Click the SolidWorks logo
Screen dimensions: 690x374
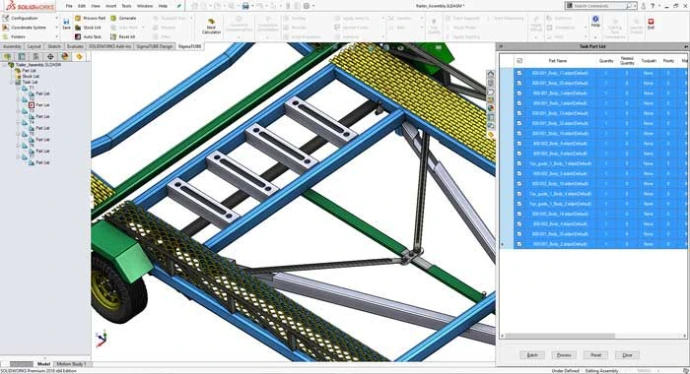point(29,6)
